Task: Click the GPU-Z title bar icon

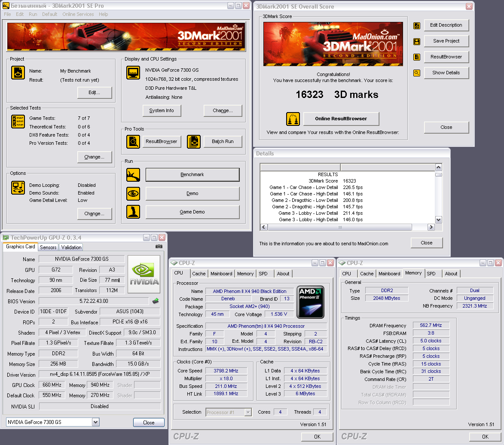Action: (6, 238)
